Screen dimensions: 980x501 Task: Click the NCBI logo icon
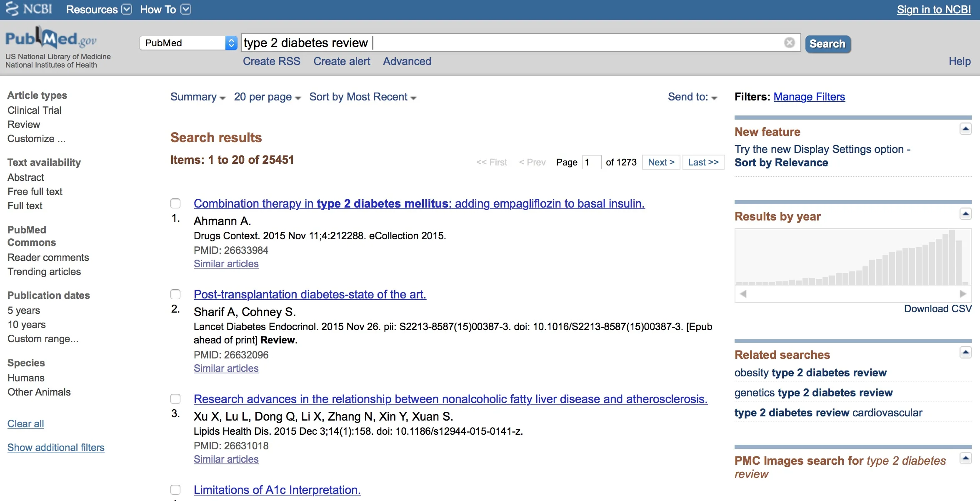(x=12, y=9)
